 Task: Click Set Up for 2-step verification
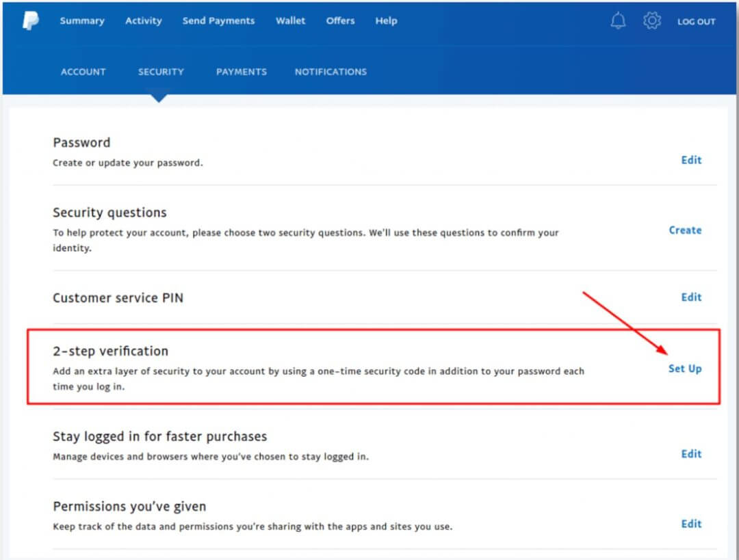[x=685, y=369]
